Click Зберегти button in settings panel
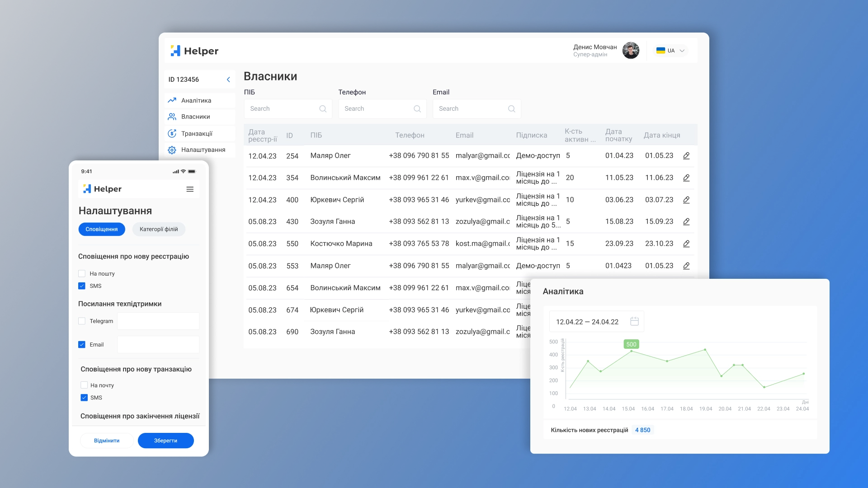The image size is (868, 488). point(166,441)
